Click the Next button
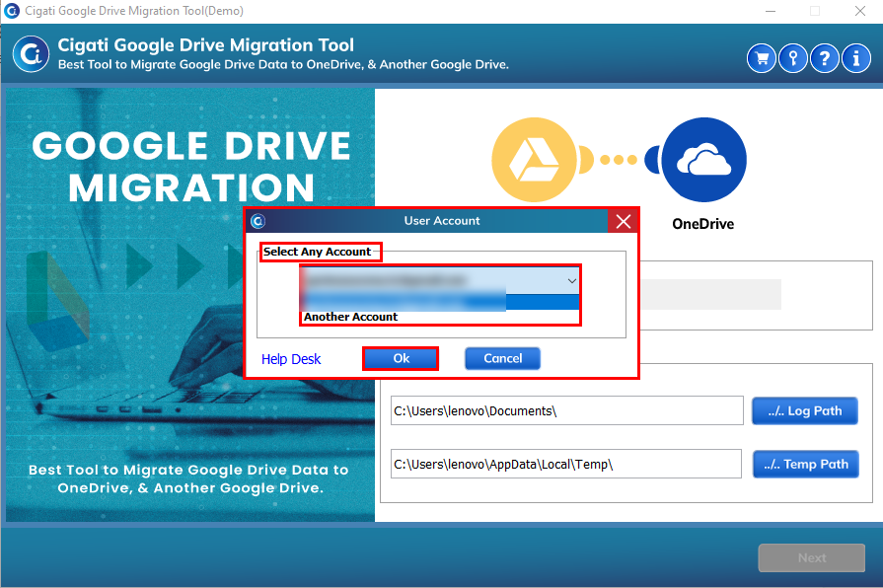The image size is (883, 588). [812, 557]
